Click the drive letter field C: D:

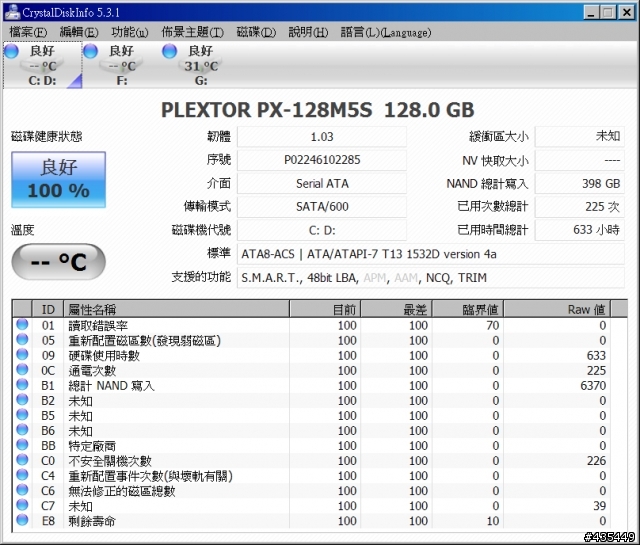(x=322, y=230)
